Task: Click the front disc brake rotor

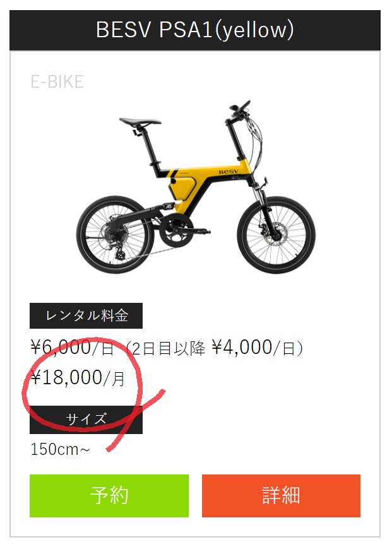Action: (x=275, y=235)
